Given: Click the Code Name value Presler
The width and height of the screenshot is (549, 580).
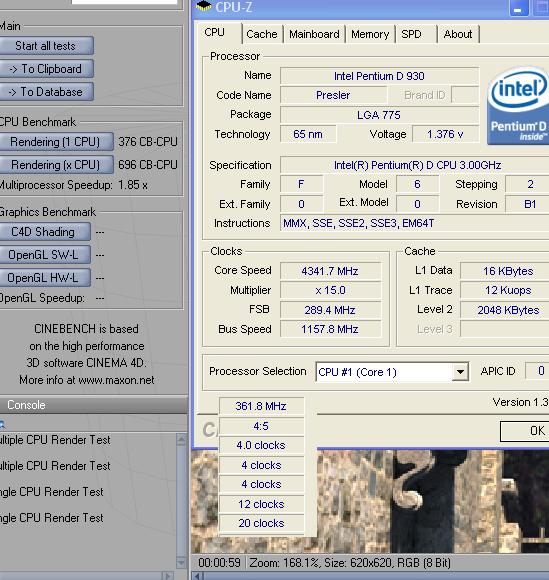Looking at the screenshot, I should pyautogui.click(x=333, y=95).
